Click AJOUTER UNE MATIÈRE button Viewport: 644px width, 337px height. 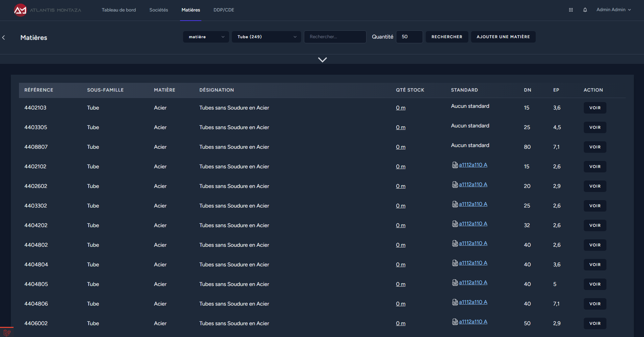[x=503, y=37]
